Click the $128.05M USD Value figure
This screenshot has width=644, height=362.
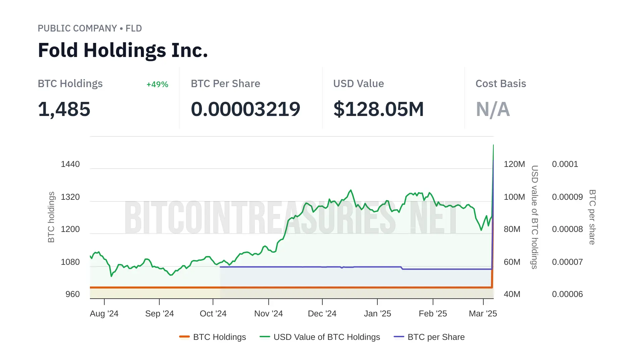(378, 109)
